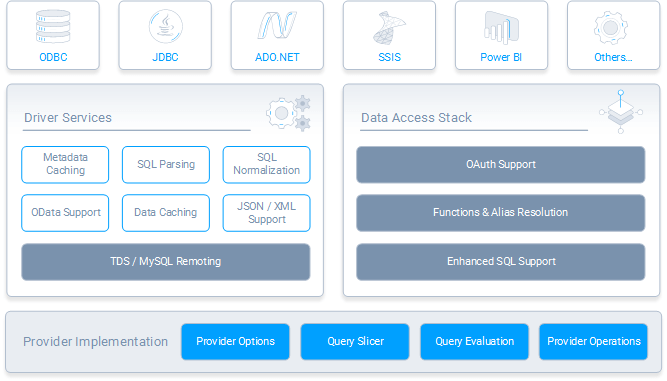The image size is (667, 381).
Task: Select the JDBC Java cup icon
Action: click(165, 26)
